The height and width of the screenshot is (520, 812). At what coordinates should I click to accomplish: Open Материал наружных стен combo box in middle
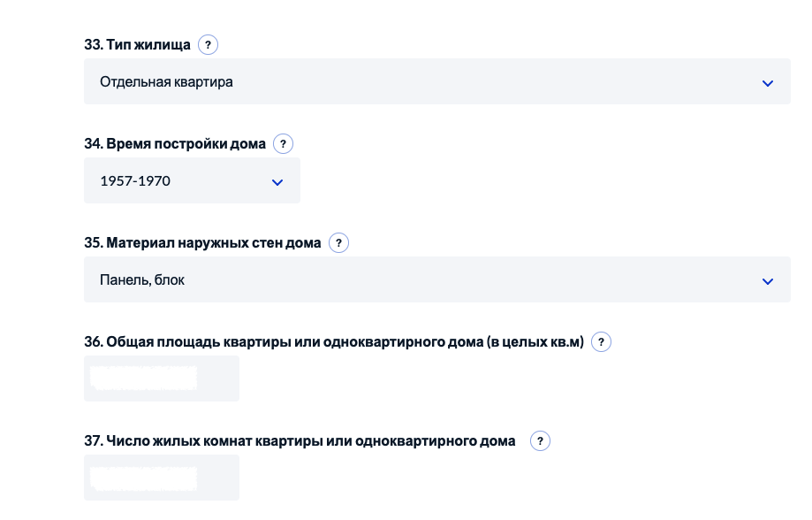click(x=436, y=280)
